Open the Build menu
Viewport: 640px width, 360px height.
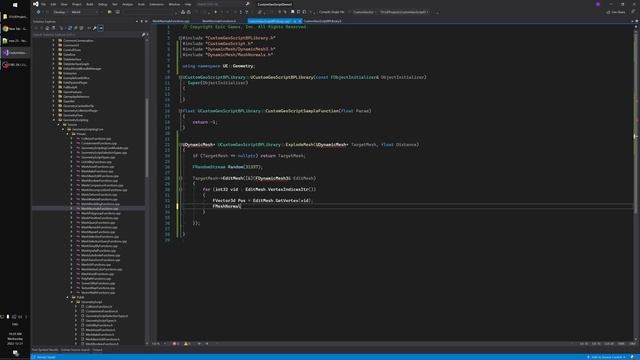[89, 4]
